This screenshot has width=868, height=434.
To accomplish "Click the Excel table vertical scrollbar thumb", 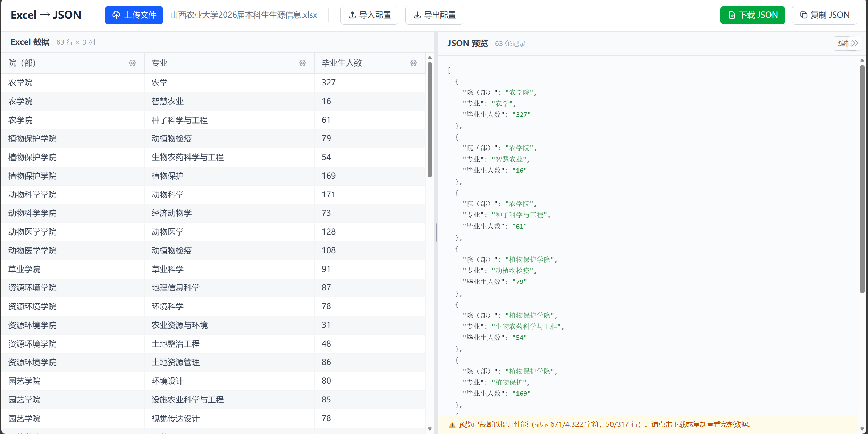I will point(430,120).
